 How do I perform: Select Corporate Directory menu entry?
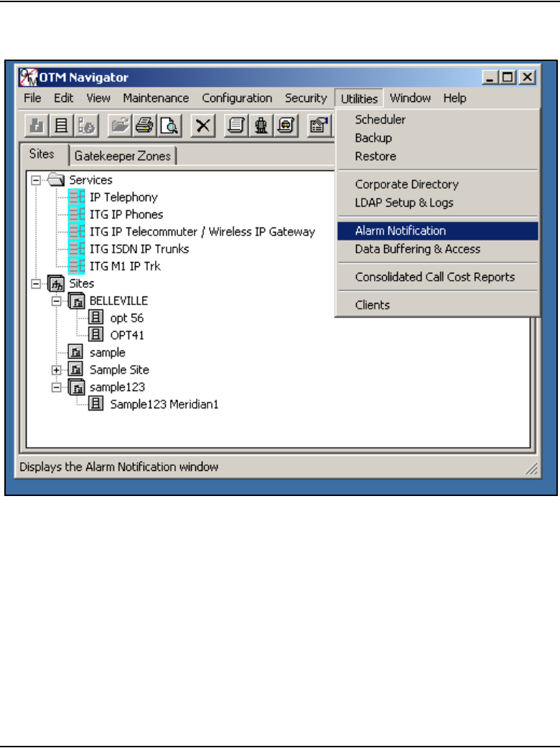438,184
